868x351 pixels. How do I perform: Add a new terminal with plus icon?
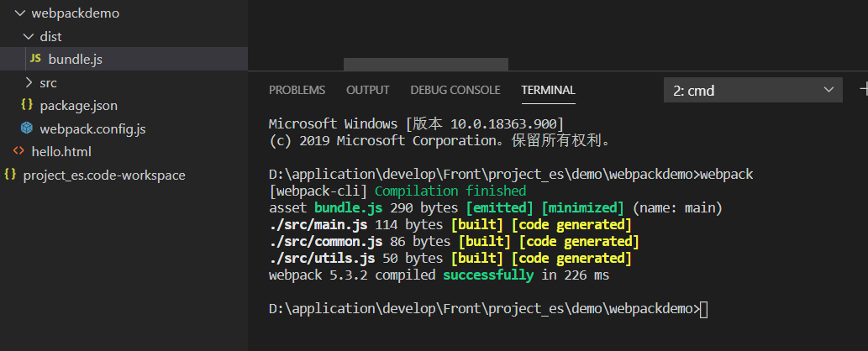click(864, 89)
